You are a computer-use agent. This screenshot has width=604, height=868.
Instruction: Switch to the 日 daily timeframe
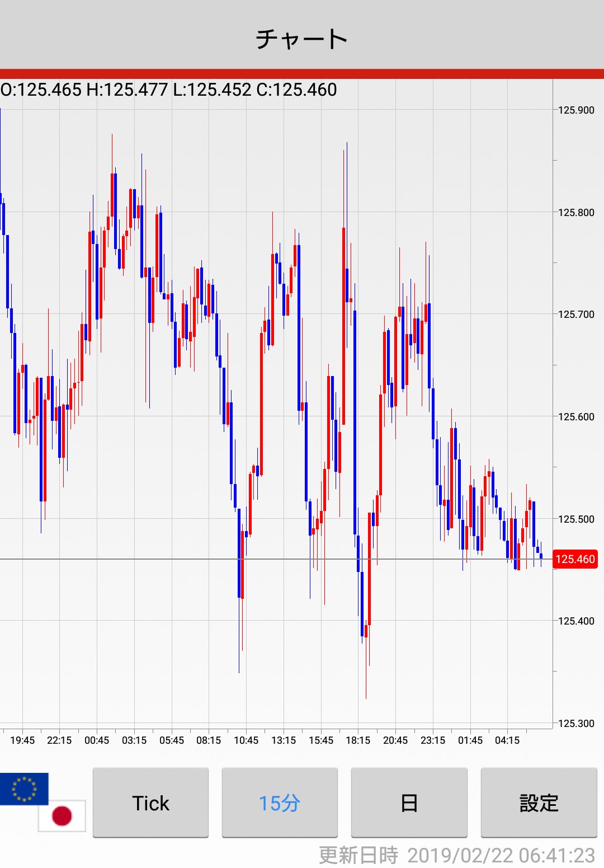click(409, 803)
